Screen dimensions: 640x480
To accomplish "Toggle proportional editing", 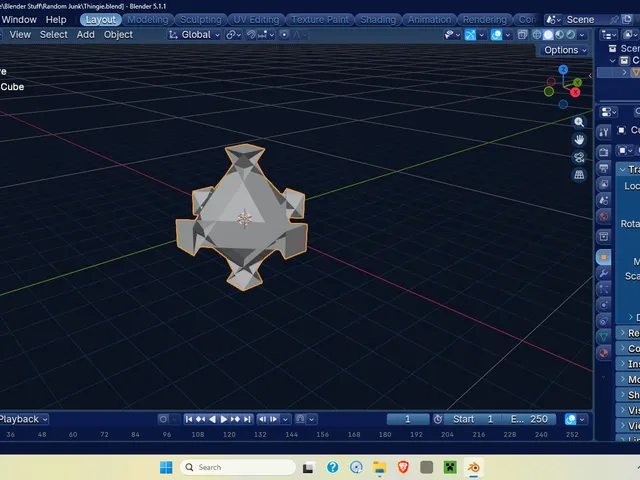I will point(284,35).
